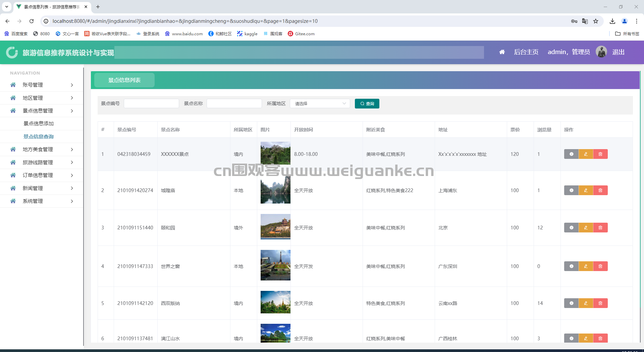Click the 退出 logout link

pos(618,52)
